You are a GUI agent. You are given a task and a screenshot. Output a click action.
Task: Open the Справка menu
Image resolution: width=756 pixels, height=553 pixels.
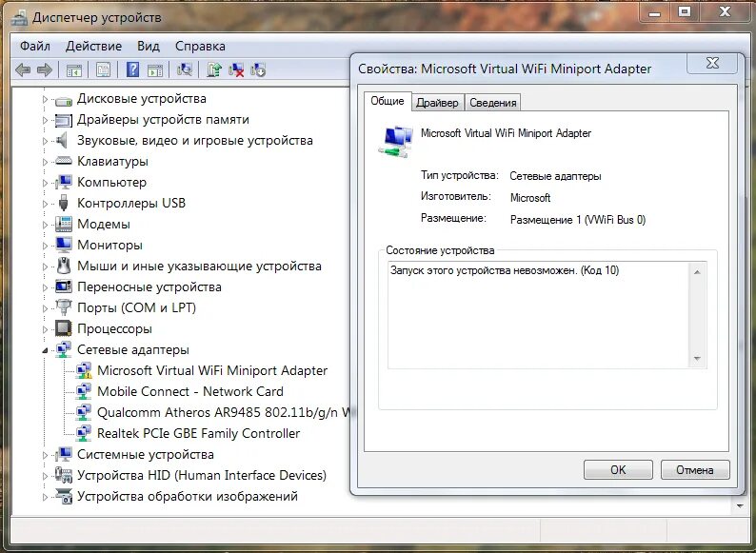click(200, 47)
